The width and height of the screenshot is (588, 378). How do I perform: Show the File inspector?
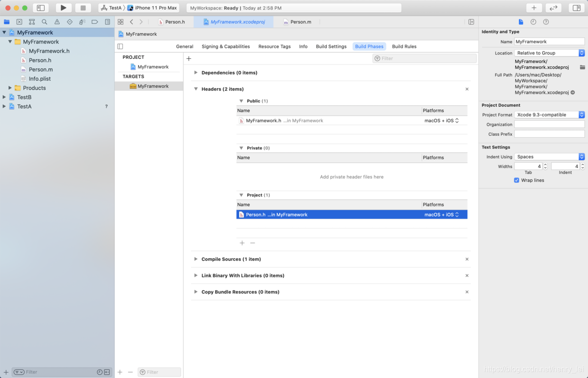[521, 22]
